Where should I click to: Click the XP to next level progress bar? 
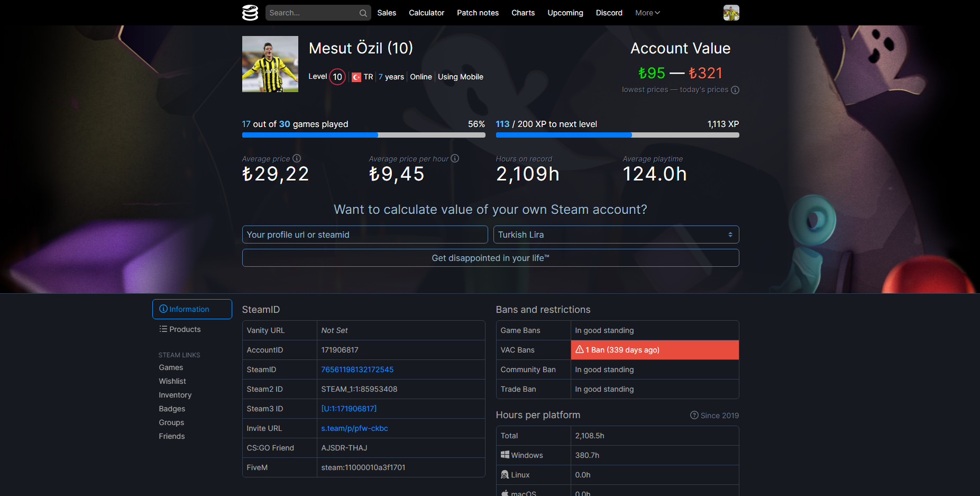tap(618, 135)
